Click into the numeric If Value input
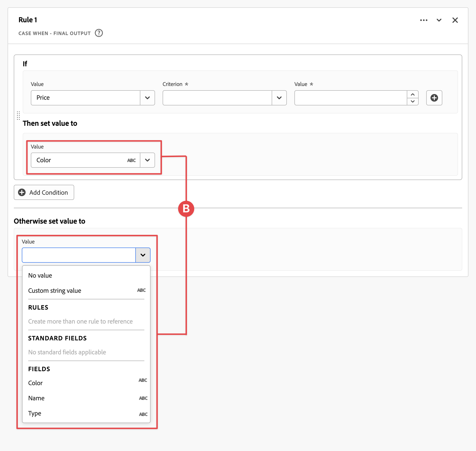This screenshot has height=451, width=476. (x=350, y=98)
